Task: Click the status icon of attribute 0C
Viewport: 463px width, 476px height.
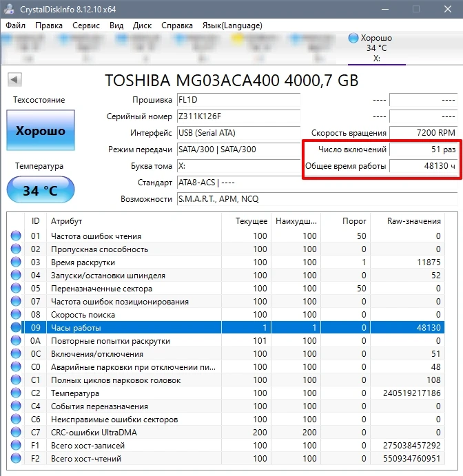Action: [16, 353]
